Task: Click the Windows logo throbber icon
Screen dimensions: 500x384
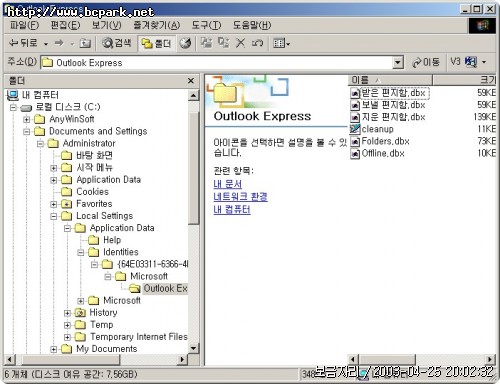Action: point(482,26)
